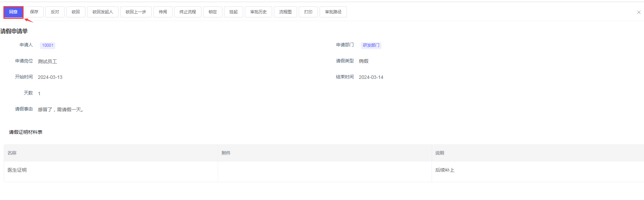Click the 附件 column header
This screenshot has height=200, width=644.
click(x=226, y=153)
